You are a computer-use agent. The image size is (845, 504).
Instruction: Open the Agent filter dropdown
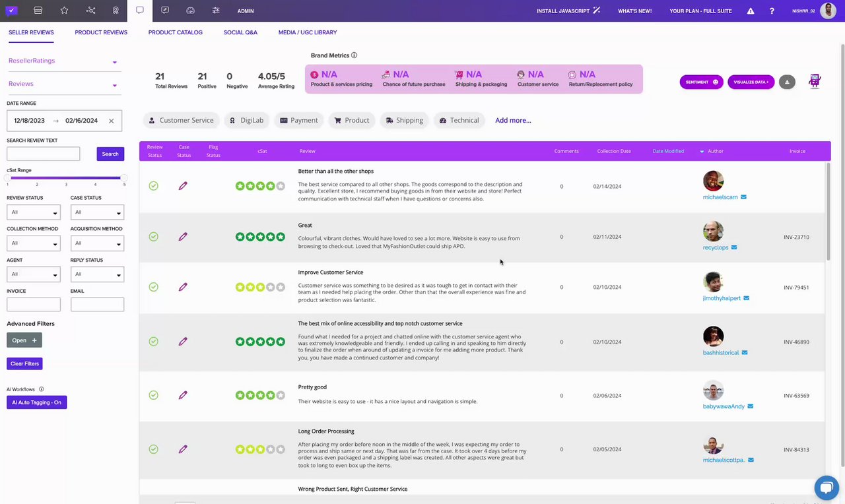click(x=33, y=274)
